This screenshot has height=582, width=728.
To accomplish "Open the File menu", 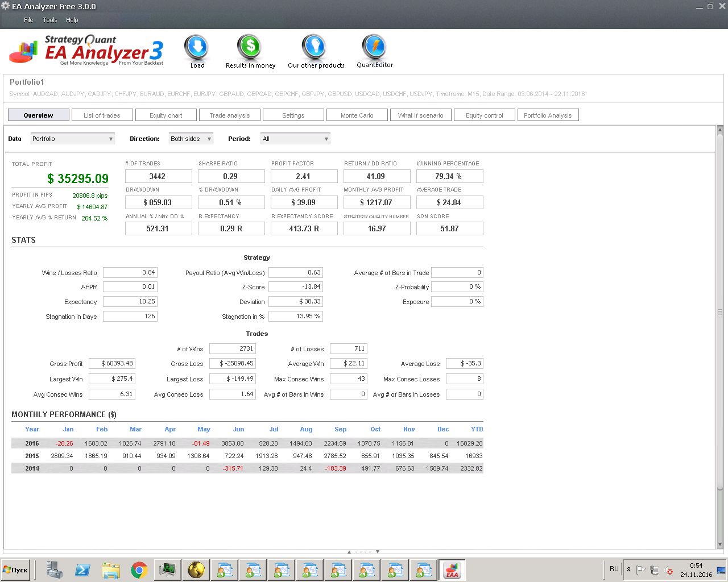I will (28, 20).
